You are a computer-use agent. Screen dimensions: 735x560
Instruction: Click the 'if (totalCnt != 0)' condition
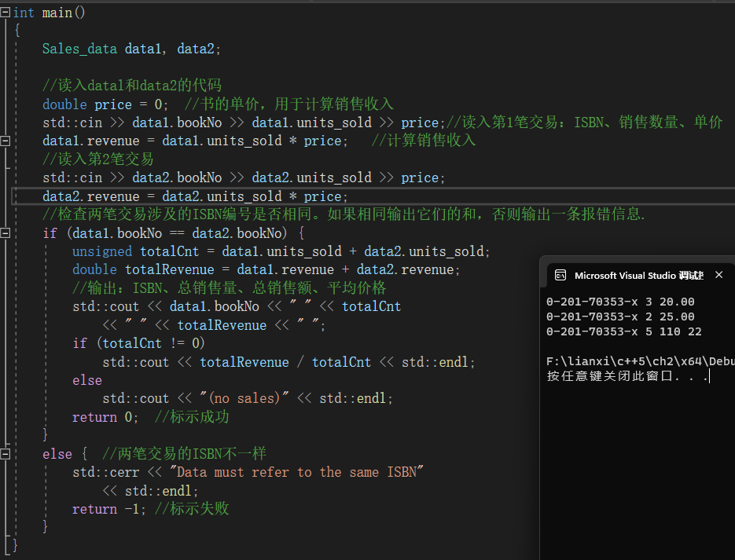pyautogui.click(x=138, y=343)
